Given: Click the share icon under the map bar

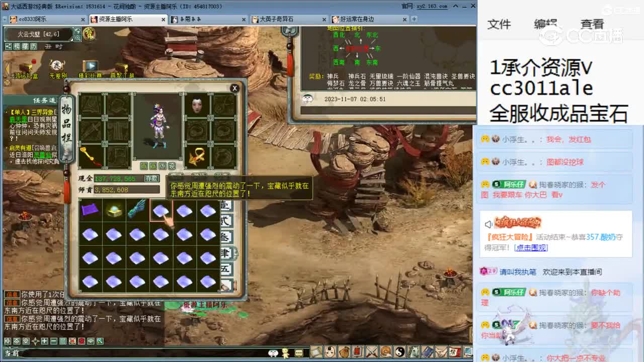Looking at the screenshot, I should [8, 46].
